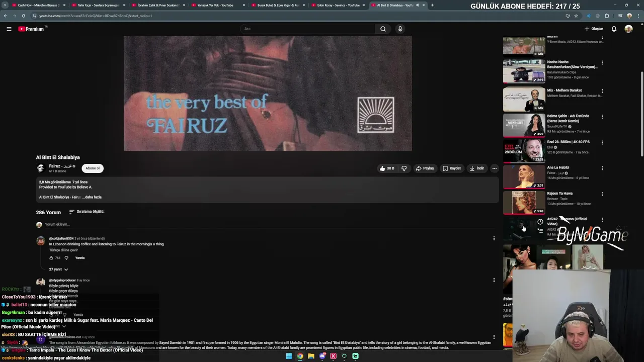Open more actions ellipsis beside İndir

495,168
